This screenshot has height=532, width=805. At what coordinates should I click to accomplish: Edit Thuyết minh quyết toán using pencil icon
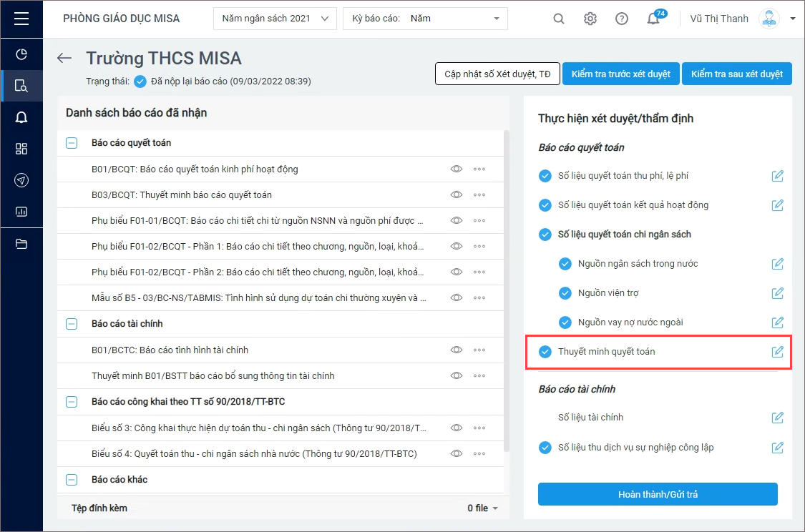click(777, 351)
